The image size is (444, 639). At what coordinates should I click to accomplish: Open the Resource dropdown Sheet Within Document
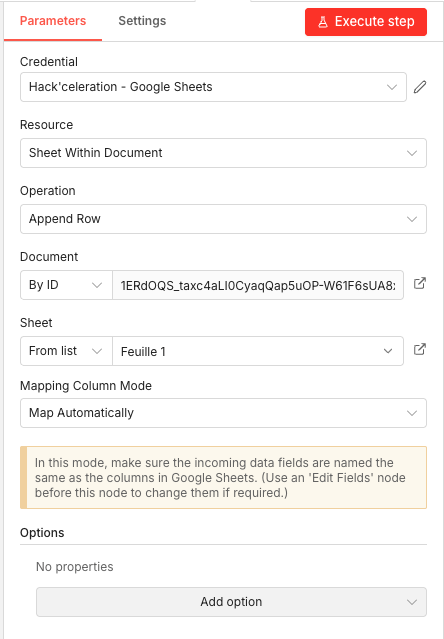pos(223,153)
